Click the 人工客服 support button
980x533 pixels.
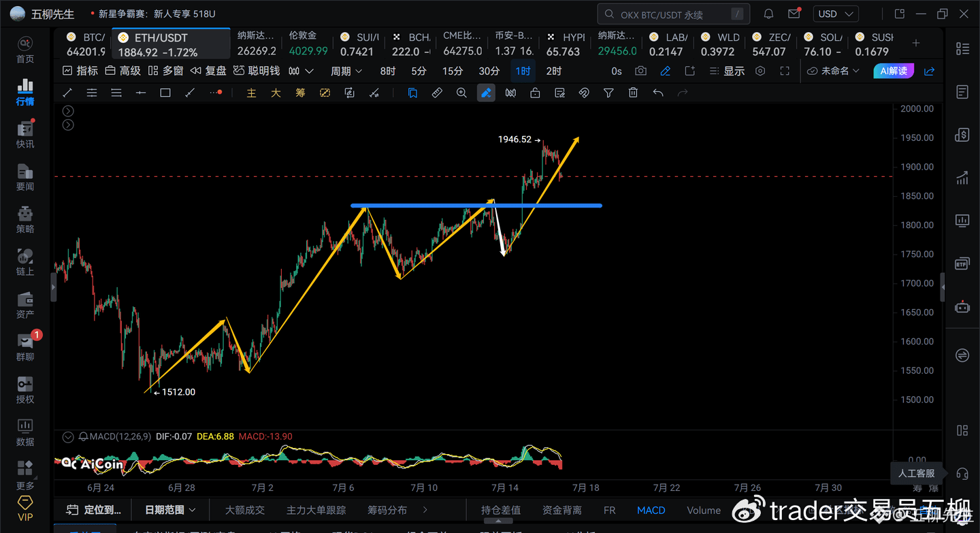click(916, 473)
